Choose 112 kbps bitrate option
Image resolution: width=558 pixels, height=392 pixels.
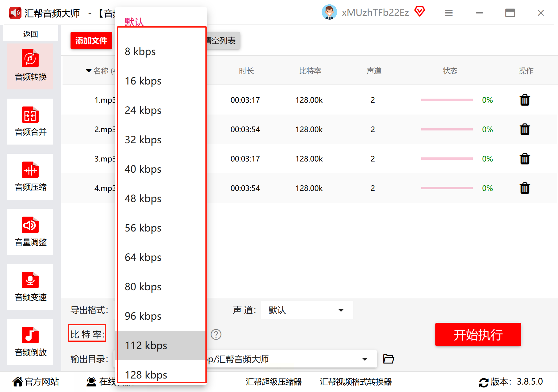[x=146, y=345]
